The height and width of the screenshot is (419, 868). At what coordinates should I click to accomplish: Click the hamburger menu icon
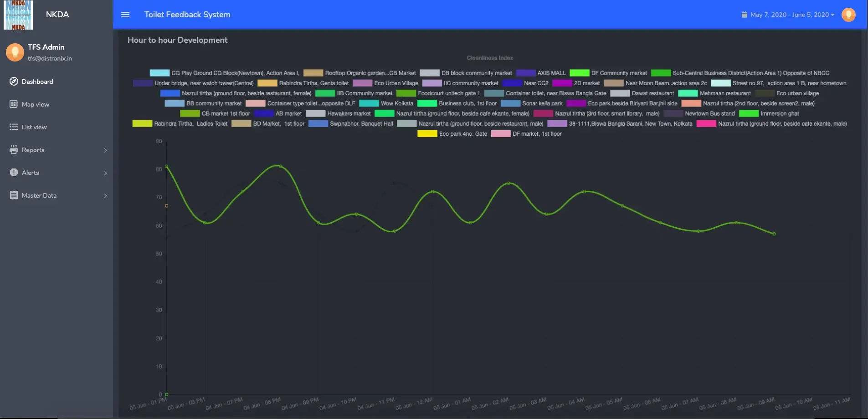125,15
